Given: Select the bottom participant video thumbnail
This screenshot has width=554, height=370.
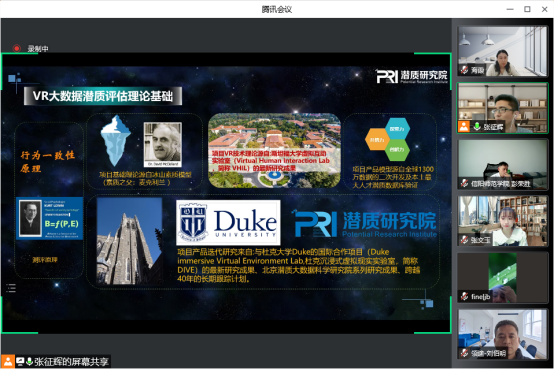Looking at the screenshot, I should (502, 334).
